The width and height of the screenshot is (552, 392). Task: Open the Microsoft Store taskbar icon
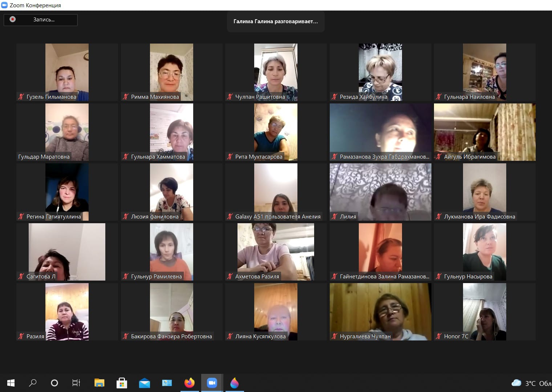click(x=122, y=383)
